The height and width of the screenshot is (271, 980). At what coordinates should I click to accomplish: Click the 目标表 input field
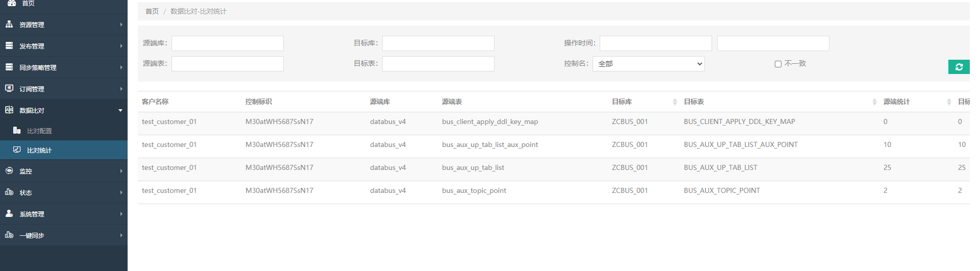[438, 64]
